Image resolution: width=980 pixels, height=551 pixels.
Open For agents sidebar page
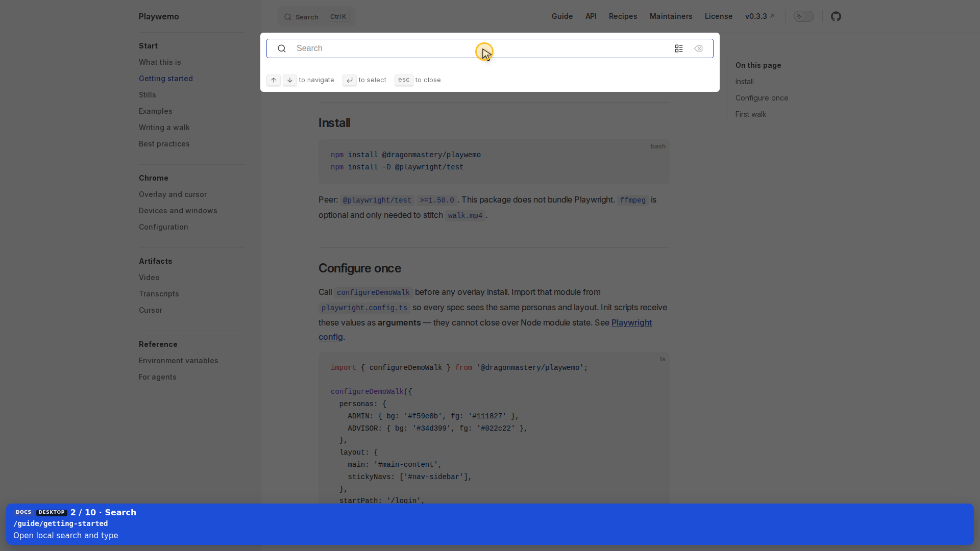(158, 377)
